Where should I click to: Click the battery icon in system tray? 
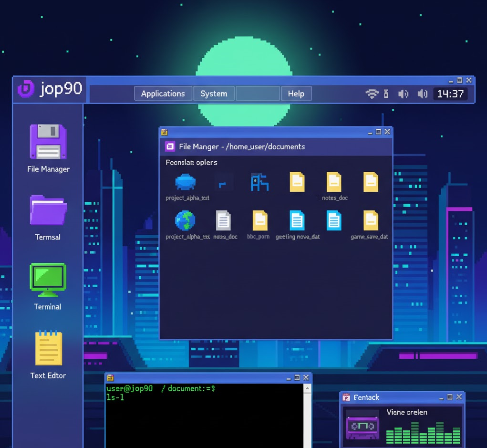coord(386,94)
